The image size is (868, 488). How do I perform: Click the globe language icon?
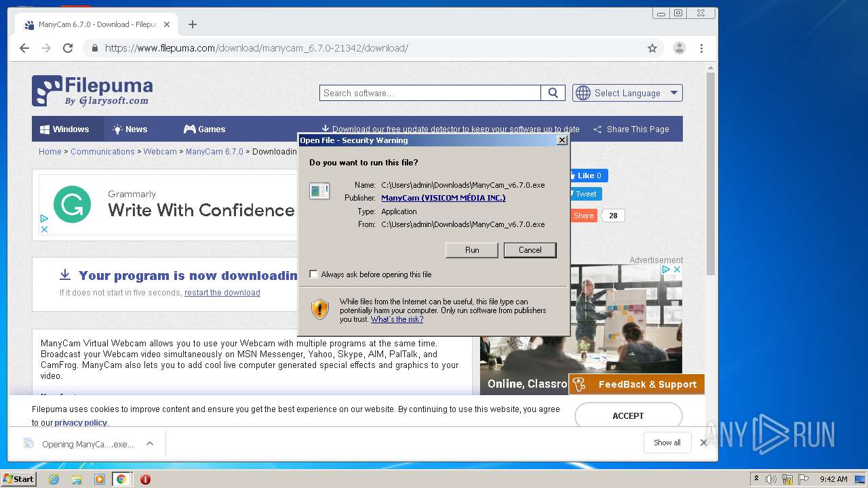583,93
